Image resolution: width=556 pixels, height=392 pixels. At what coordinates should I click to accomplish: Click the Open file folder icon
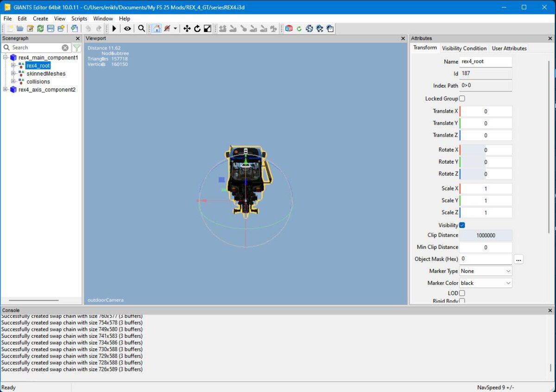20,29
